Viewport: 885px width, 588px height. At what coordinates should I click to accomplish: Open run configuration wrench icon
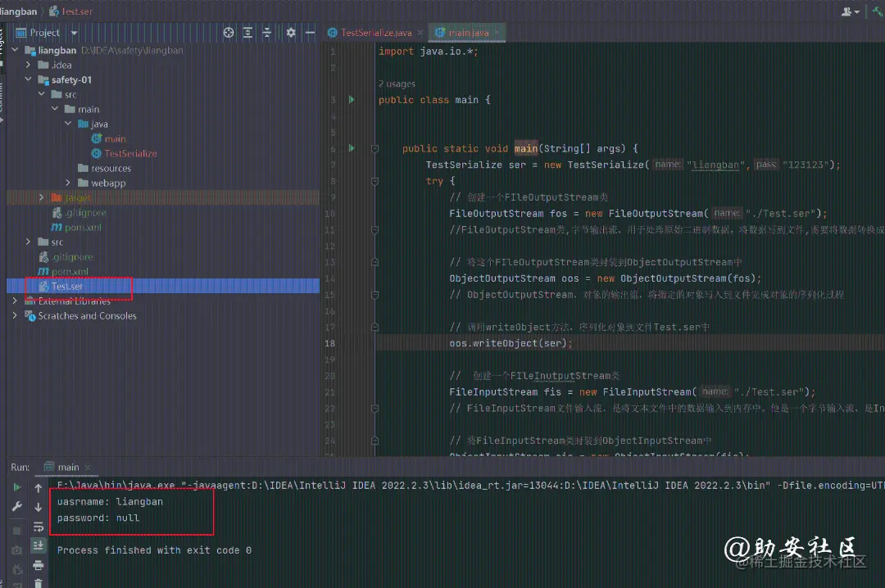point(16,506)
